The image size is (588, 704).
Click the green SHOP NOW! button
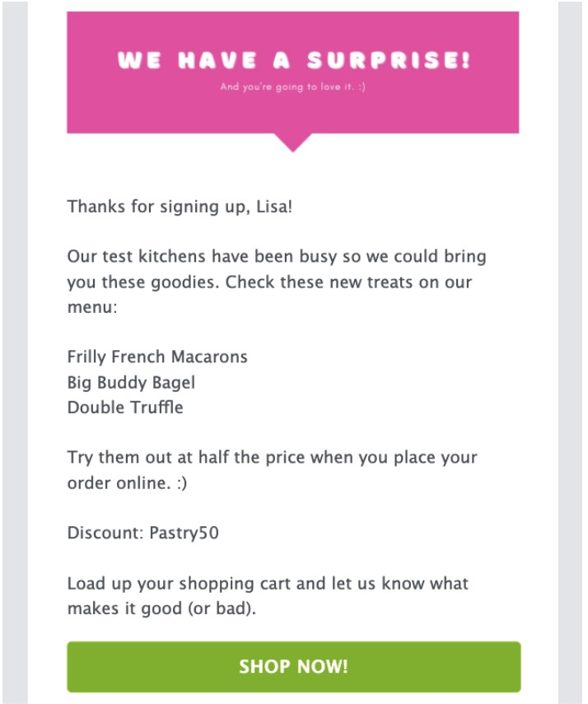pos(293,666)
